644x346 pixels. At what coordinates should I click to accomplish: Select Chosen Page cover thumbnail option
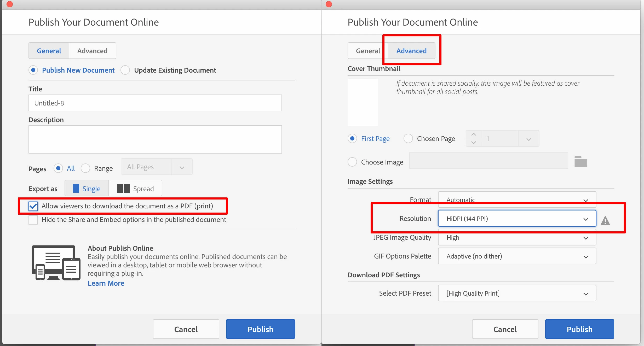(x=408, y=138)
